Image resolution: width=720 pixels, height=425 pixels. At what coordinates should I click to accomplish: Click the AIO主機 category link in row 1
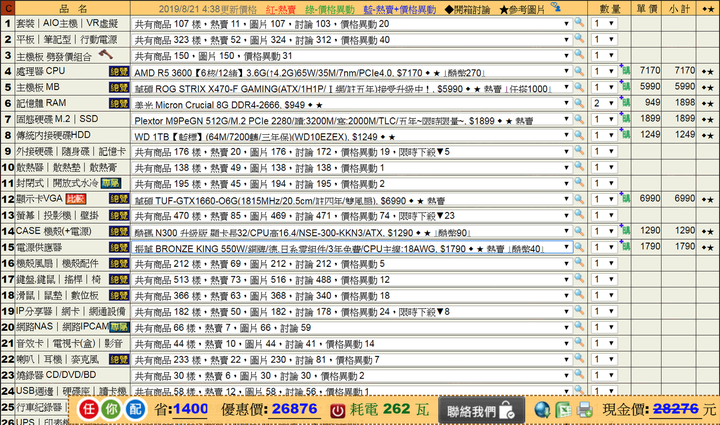pyautogui.click(x=61, y=23)
